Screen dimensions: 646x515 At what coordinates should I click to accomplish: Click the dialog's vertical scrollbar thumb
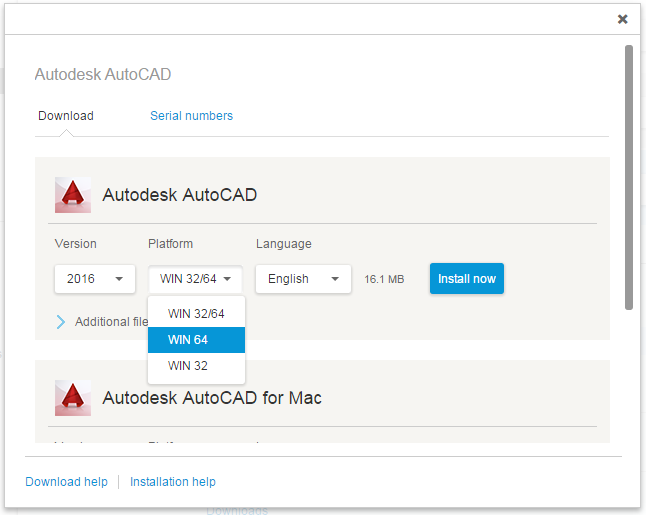pos(628,177)
